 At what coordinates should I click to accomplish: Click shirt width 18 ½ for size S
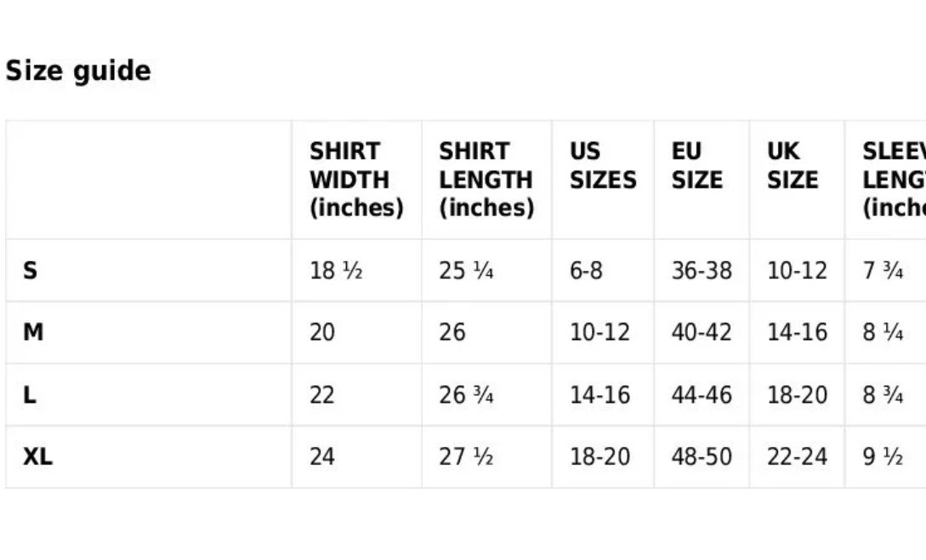pos(336,271)
